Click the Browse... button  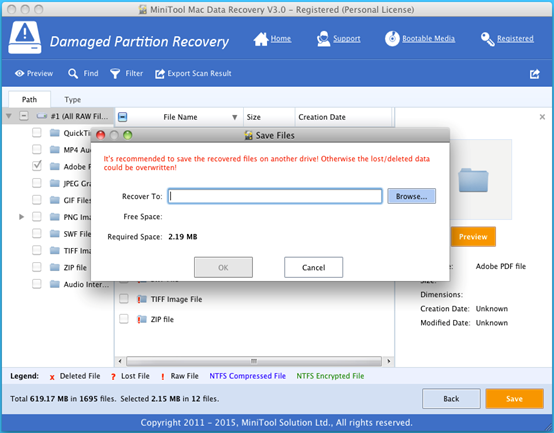(411, 196)
